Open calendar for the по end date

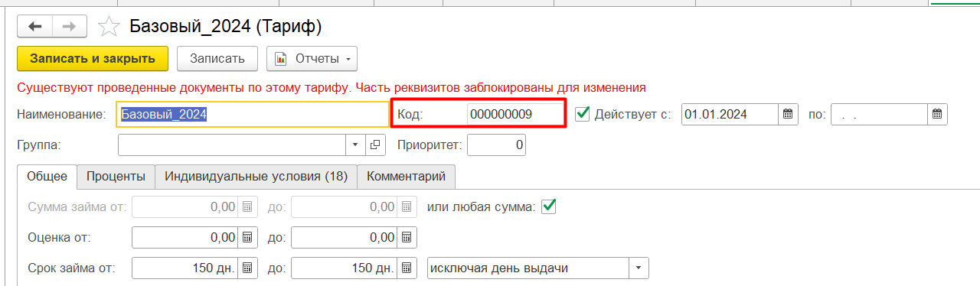pyautogui.click(x=938, y=115)
